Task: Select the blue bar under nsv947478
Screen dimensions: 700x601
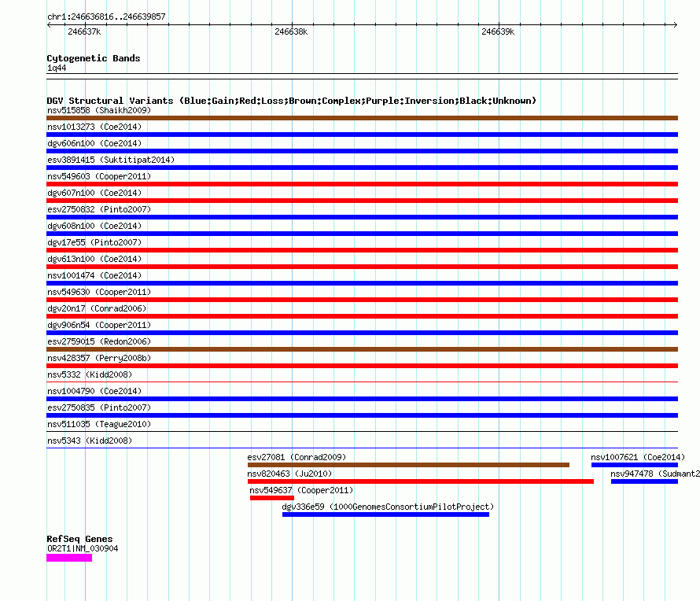Action: point(644,481)
